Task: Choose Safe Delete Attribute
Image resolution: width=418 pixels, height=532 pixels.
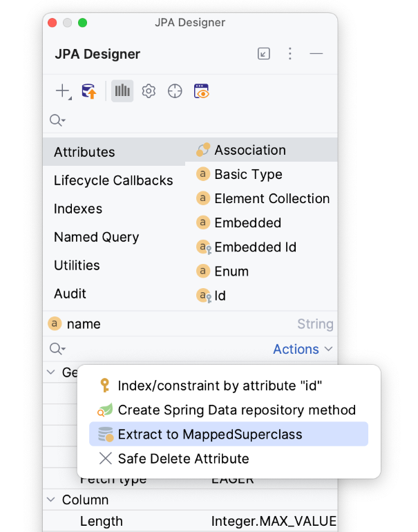Action: (x=183, y=459)
